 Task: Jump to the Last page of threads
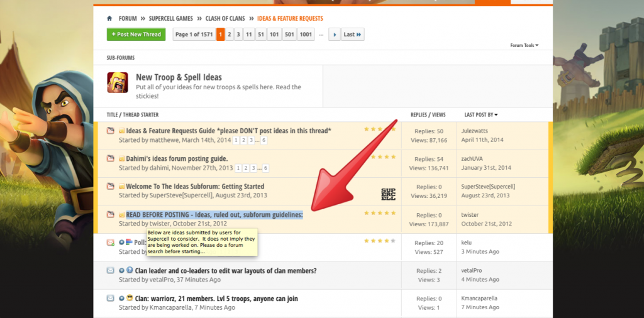click(352, 35)
